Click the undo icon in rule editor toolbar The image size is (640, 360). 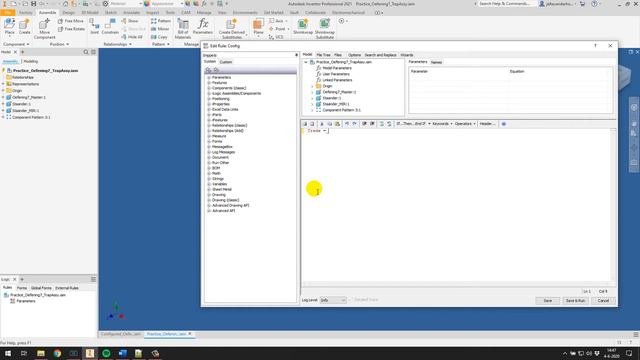[347, 124]
